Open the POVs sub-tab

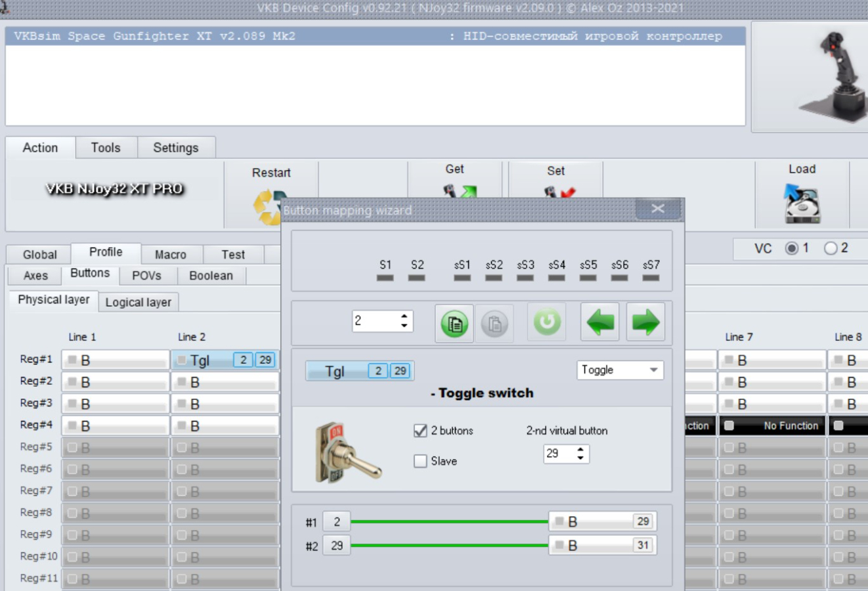146,276
